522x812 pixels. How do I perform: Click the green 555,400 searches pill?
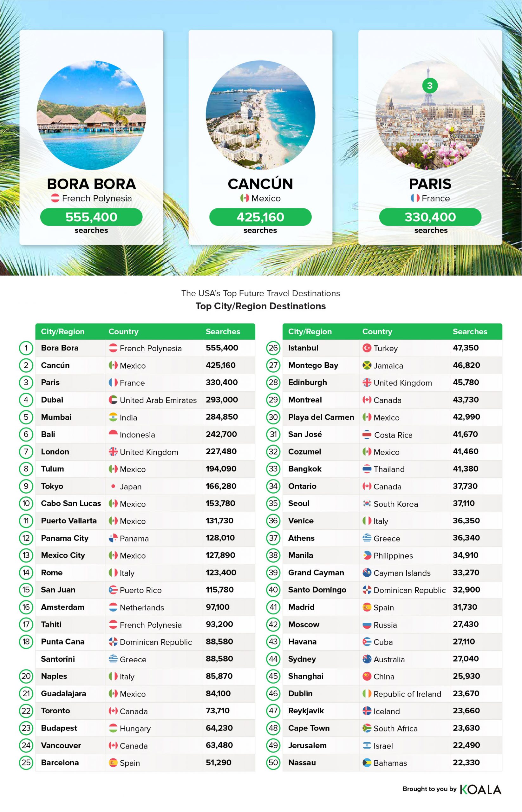tap(91, 217)
